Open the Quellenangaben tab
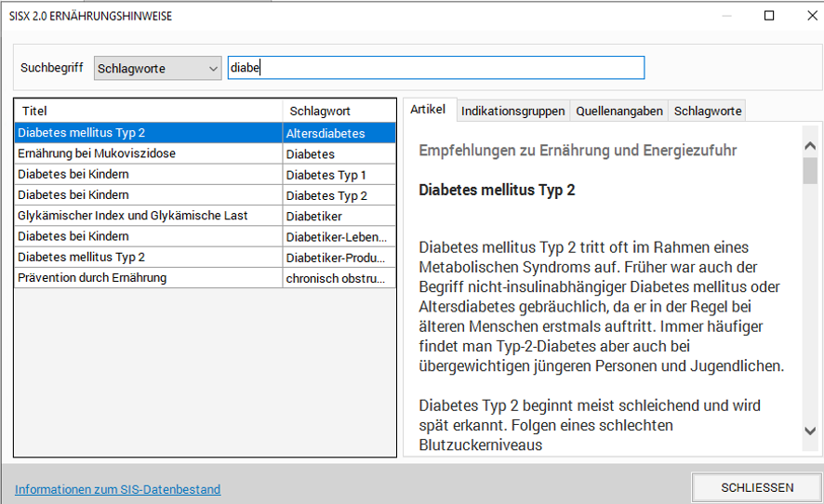The height and width of the screenshot is (504, 824). [x=619, y=112]
